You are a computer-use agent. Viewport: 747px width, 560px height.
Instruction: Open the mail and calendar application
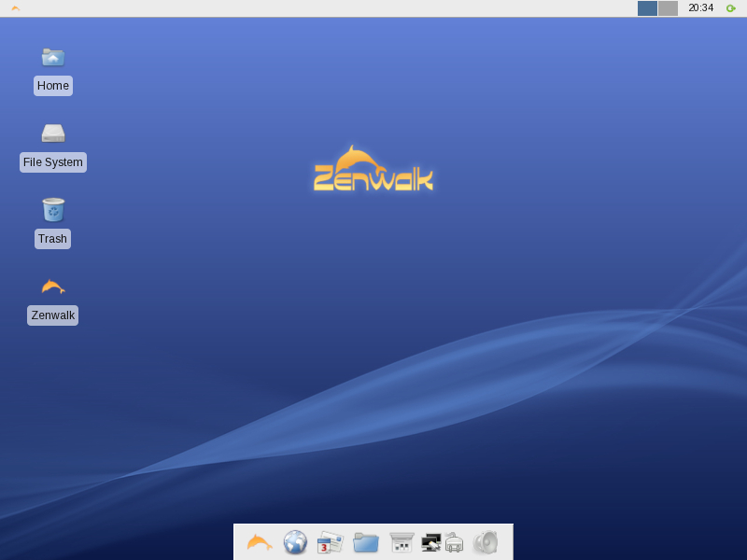[330, 542]
